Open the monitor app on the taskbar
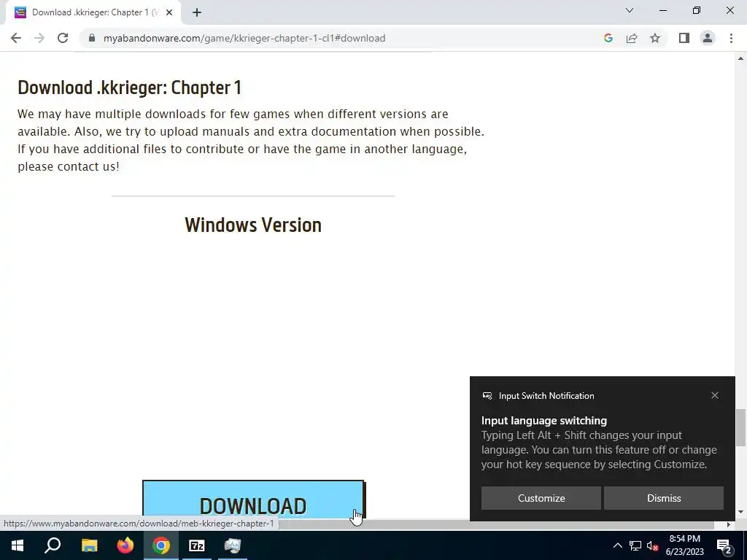 233,545
